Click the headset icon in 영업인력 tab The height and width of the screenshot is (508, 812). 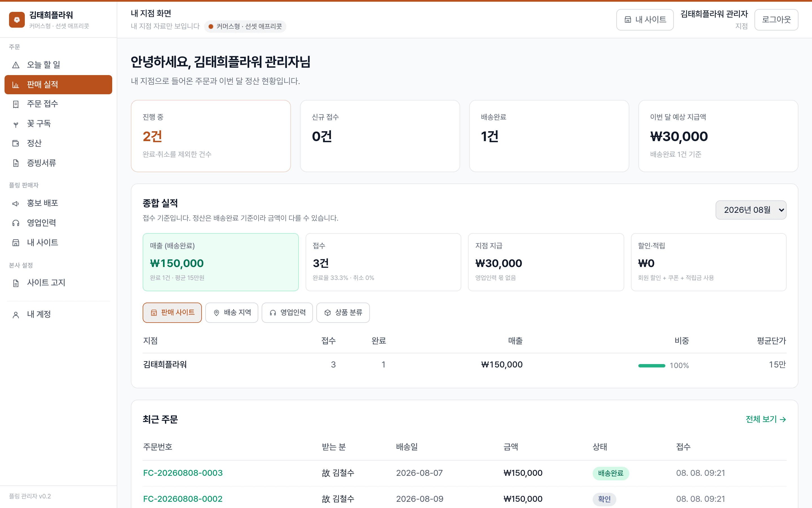(x=273, y=313)
